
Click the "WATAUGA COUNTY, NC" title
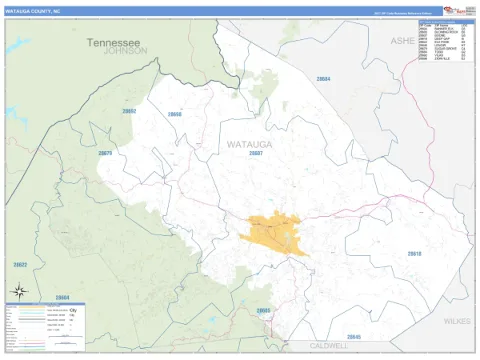coord(32,11)
